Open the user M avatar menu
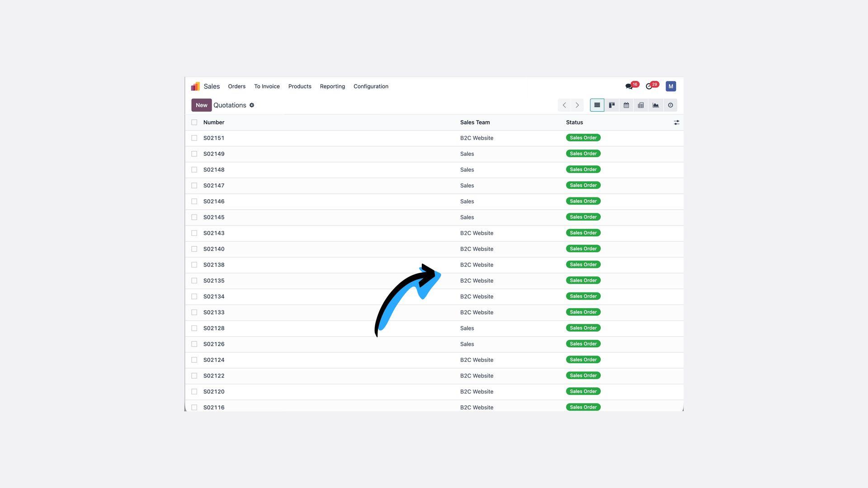This screenshot has width=868, height=488. coord(670,86)
